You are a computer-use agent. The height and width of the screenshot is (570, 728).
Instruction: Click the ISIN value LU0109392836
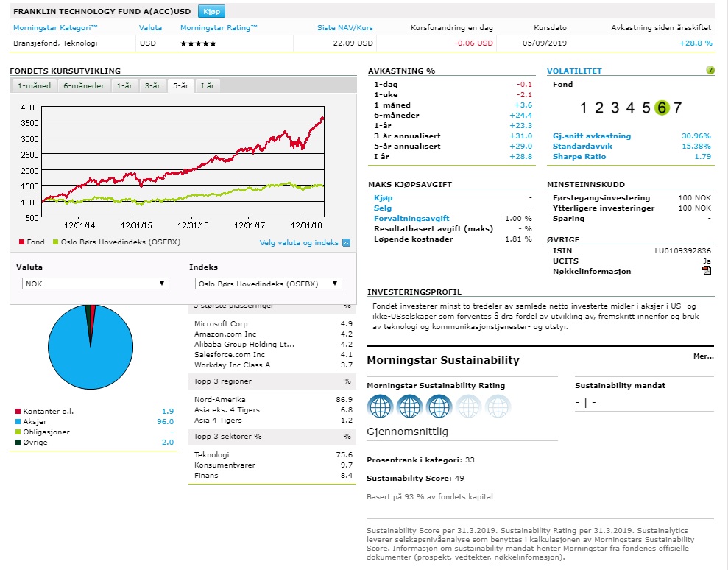[x=682, y=250]
